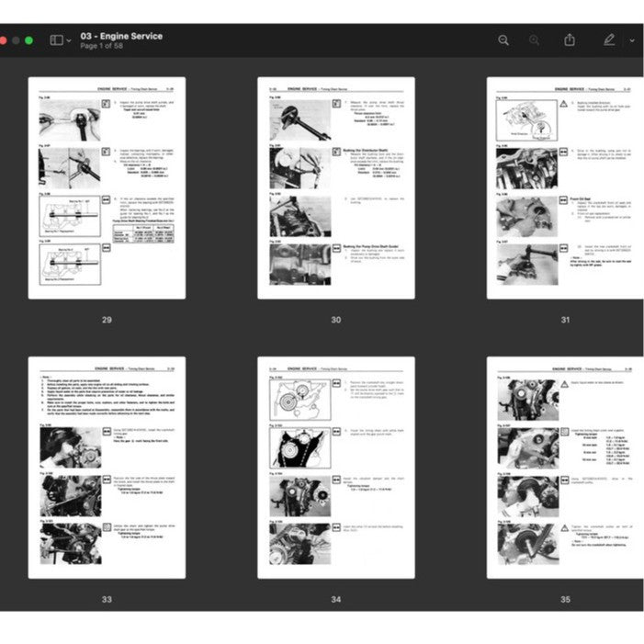The image size is (644, 644).
Task: Select the page 29 thumbnail
Action: 107,187
